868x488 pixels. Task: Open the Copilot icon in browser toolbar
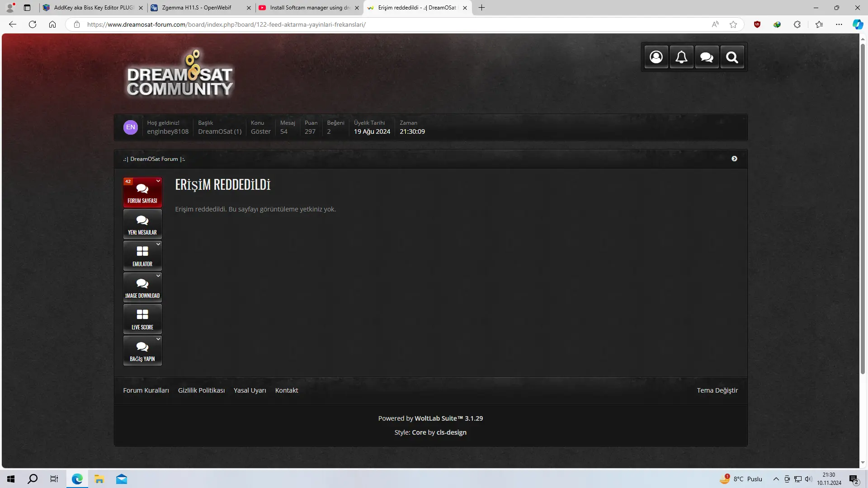click(x=858, y=24)
